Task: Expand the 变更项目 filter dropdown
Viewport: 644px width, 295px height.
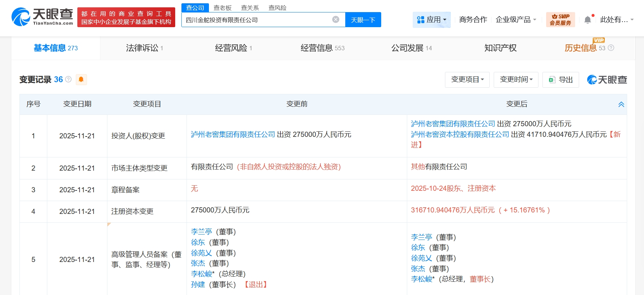Action: tap(467, 80)
